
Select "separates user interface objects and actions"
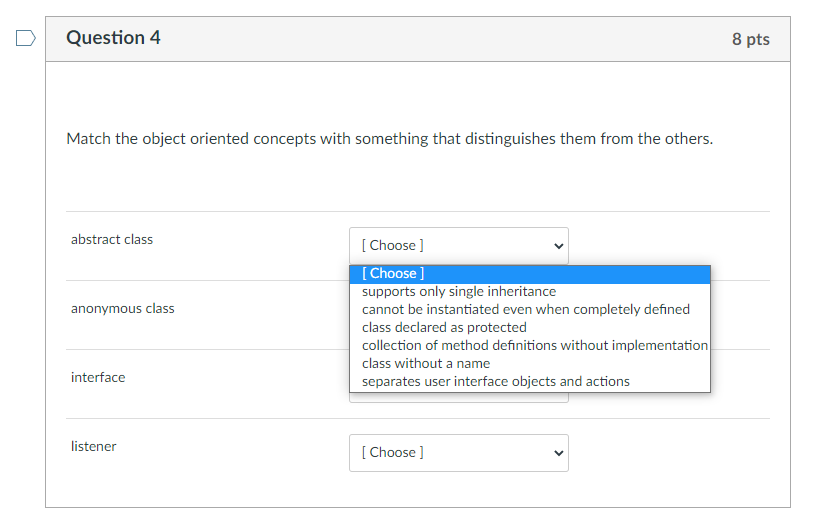click(x=496, y=381)
